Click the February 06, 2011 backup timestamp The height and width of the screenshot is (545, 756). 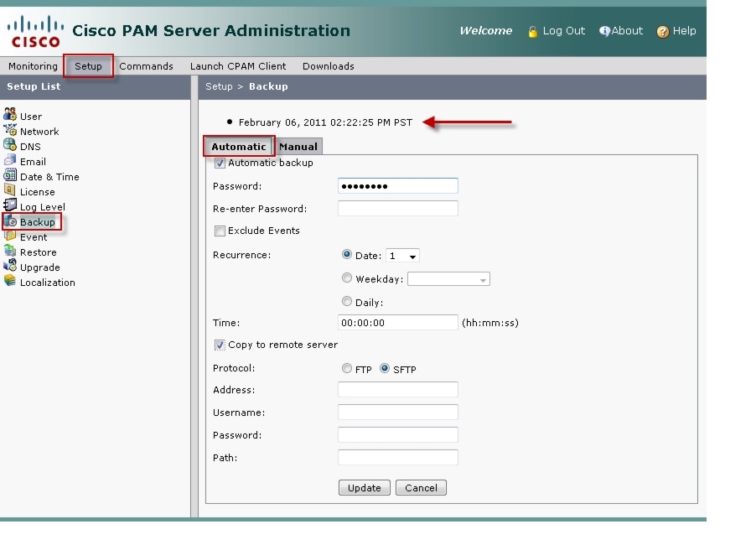(325, 122)
